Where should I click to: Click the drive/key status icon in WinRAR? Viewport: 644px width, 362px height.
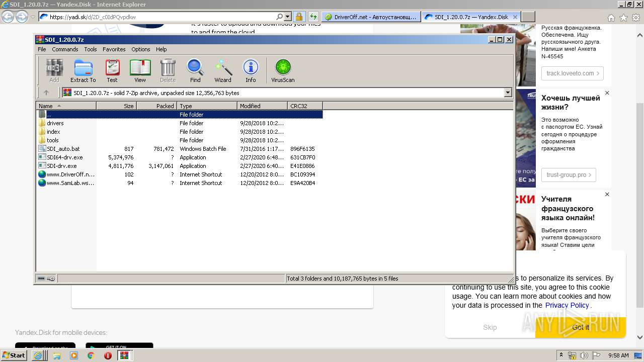tap(46, 278)
